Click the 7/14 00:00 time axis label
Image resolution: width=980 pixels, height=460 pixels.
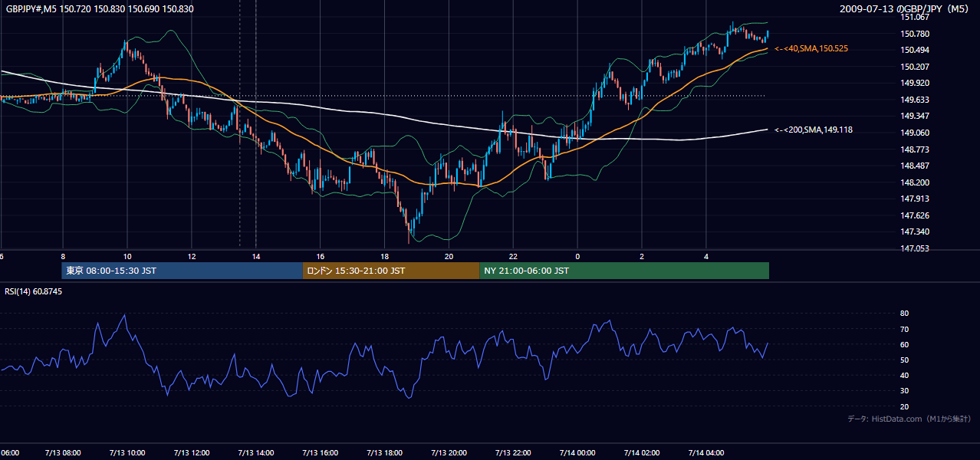(578, 452)
